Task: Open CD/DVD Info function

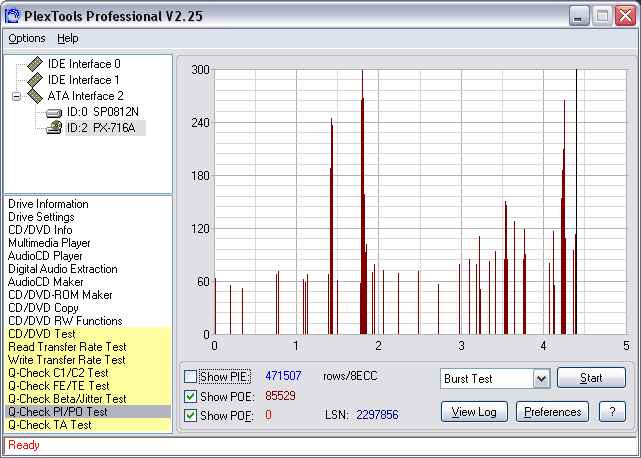Action: click(40, 230)
